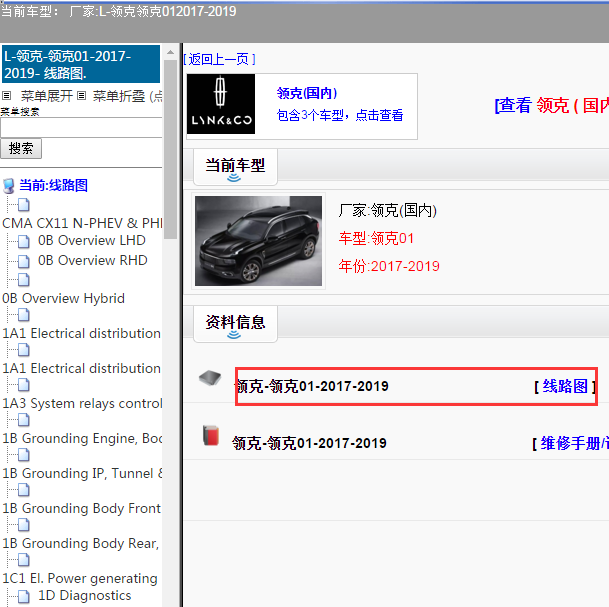Click the 当前:线路图 tree root icon
The width and height of the screenshot is (609, 607).
(9, 186)
